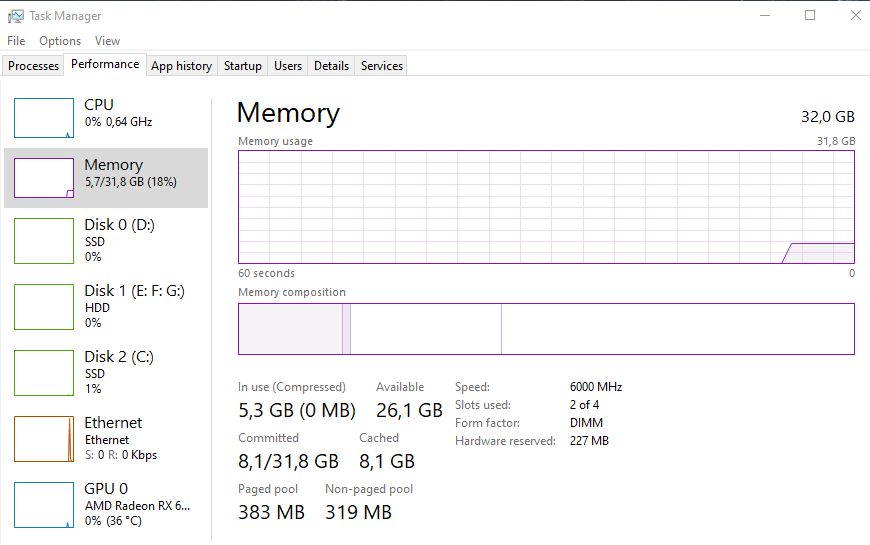Image resolution: width=870 pixels, height=545 pixels.
Task: Show Disk 2 (C:) performance details
Action: 44,373
